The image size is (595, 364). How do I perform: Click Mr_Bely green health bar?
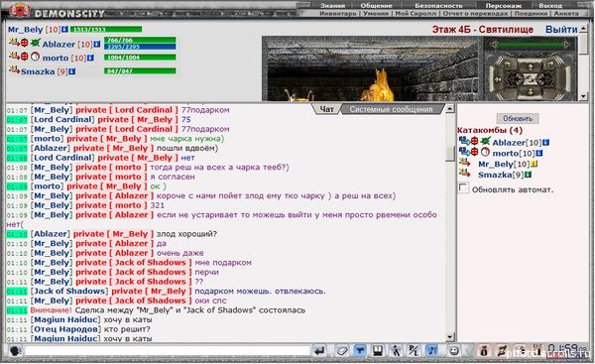(x=105, y=29)
